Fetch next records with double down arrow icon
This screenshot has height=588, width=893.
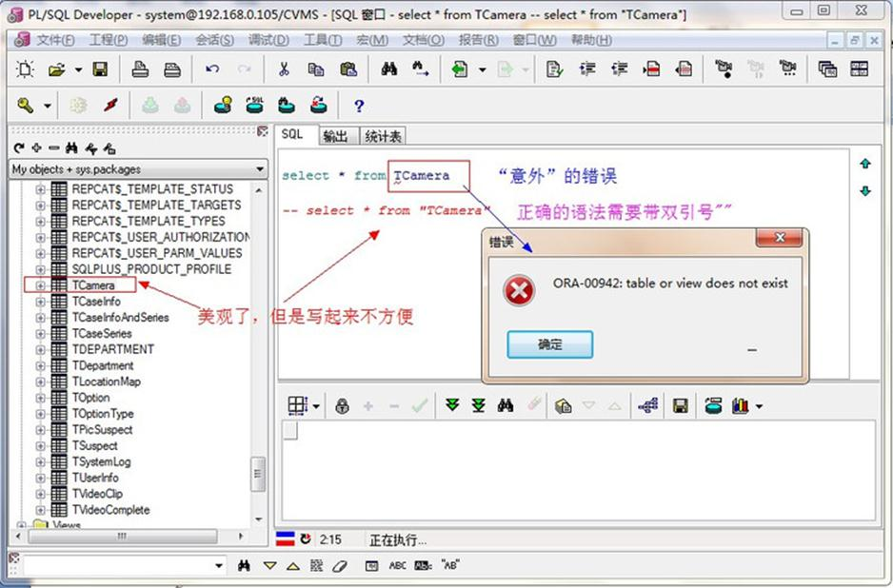(x=451, y=404)
